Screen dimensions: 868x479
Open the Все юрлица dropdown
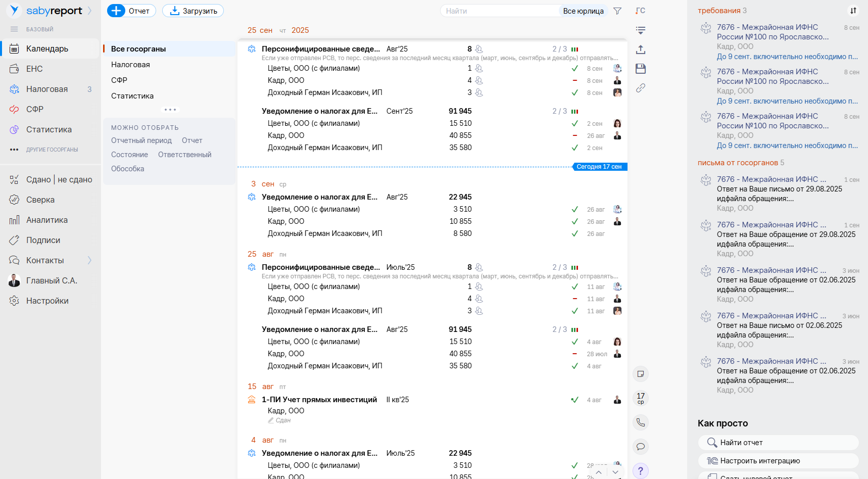[x=583, y=11]
